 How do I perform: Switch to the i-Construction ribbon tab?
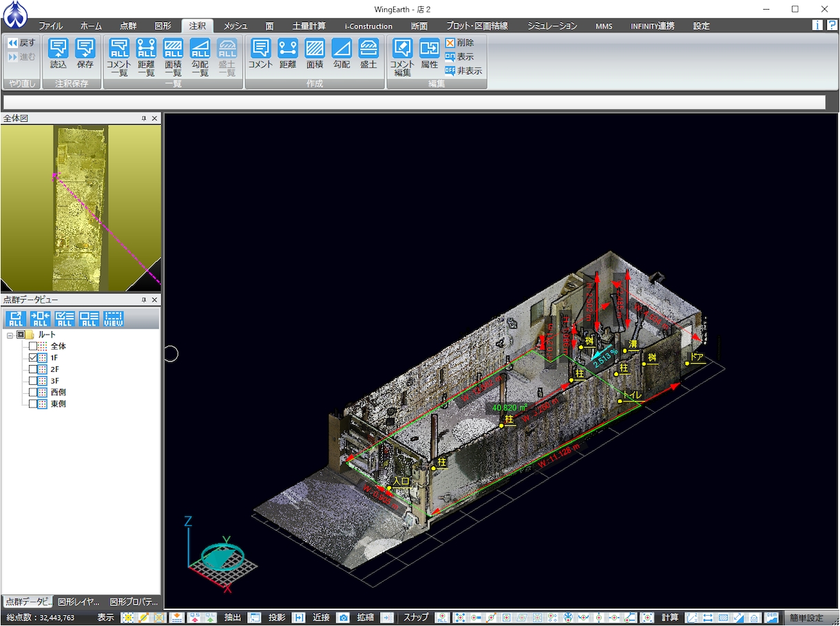[x=368, y=26]
